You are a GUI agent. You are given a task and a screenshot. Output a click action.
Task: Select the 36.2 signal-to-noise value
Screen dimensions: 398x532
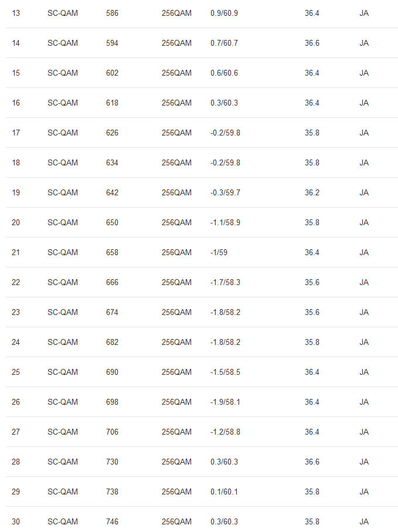click(x=312, y=192)
